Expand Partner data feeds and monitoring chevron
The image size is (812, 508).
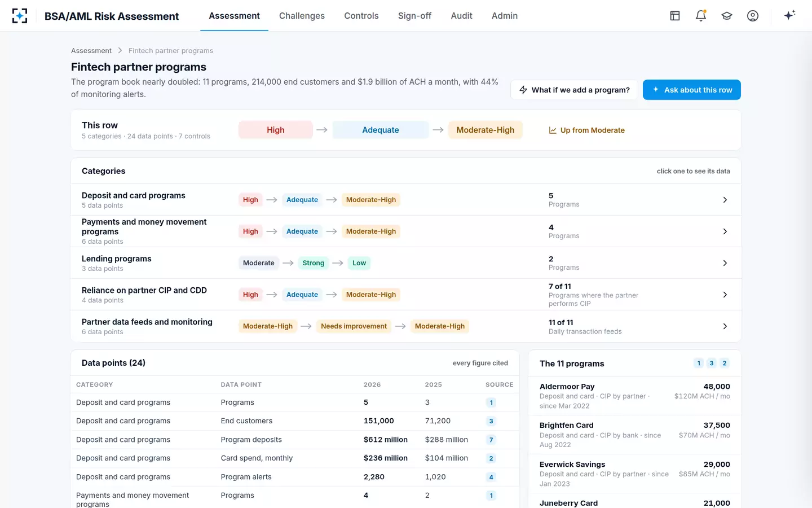click(x=725, y=326)
